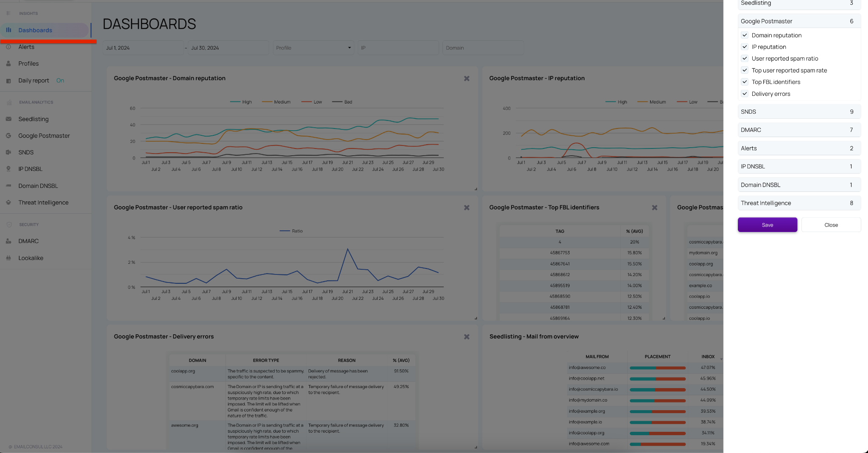This screenshot has width=868, height=453.
Task: Click the Close button in panel
Action: pos(831,225)
